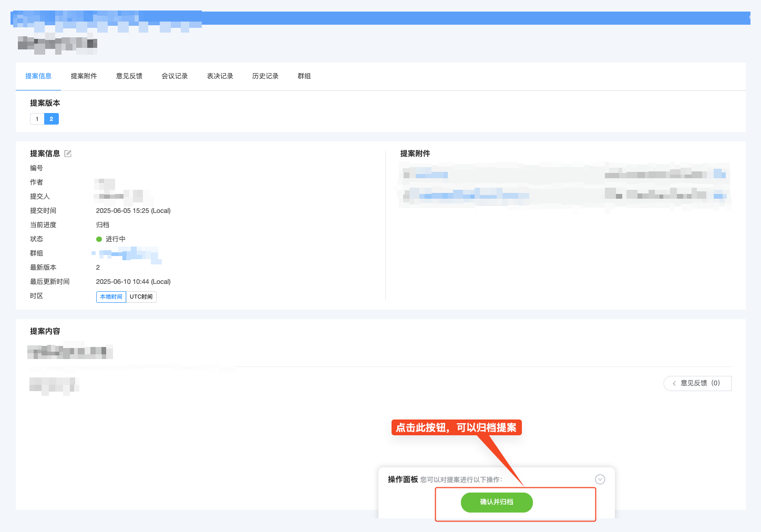Return to the 提案信息 tab
761x532 pixels.
click(38, 76)
